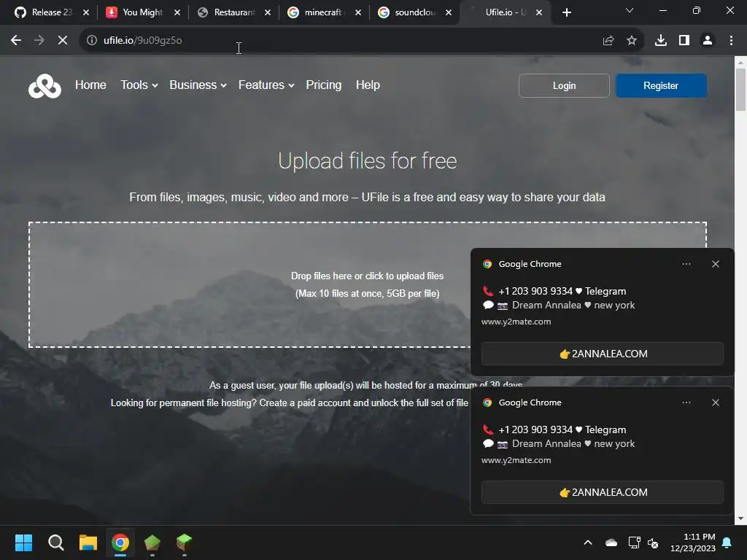Click the lower 2ANNALEA.COM notification button
Image resolution: width=747 pixels, height=560 pixels.
(603, 492)
